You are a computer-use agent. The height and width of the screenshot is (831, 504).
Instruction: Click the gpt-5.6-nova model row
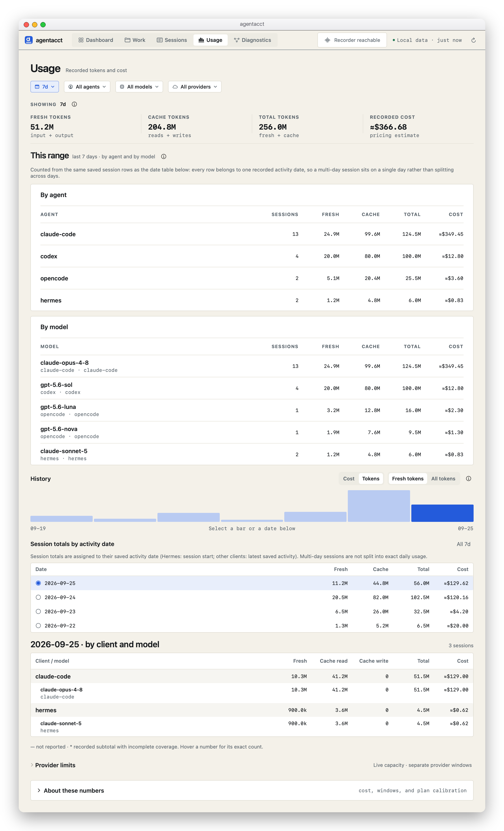pyautogui.click(x=252, y=432)
